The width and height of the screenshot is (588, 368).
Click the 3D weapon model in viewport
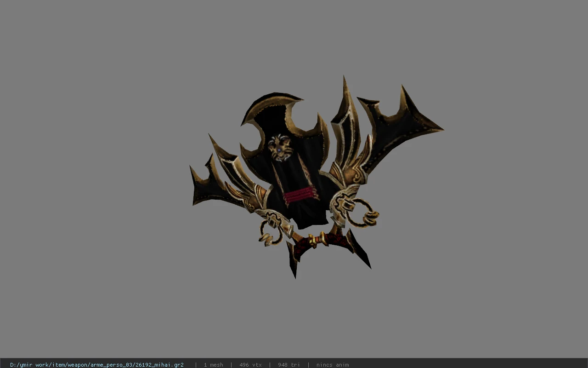tap(317, 178)
